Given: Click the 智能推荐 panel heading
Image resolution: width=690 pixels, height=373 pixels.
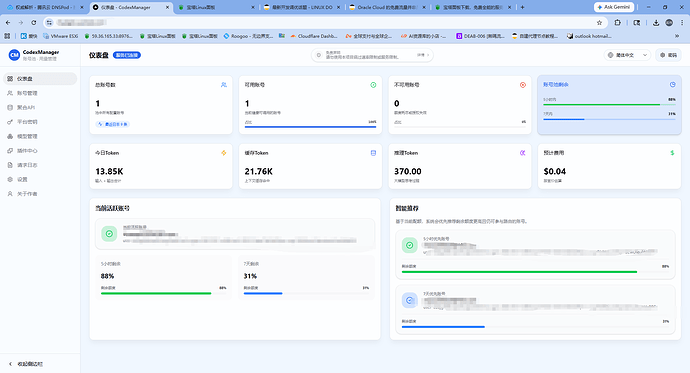Looking at the screenshot, I should point(407,208).
